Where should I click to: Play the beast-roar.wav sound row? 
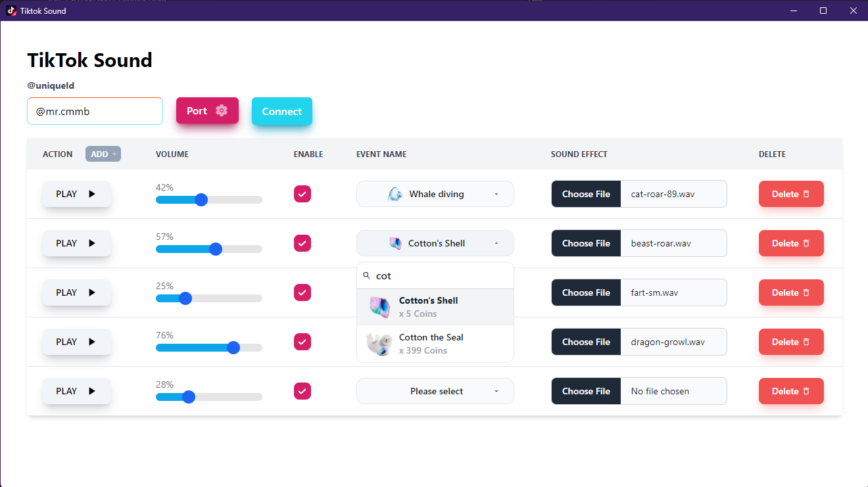[x=77, y=243]
